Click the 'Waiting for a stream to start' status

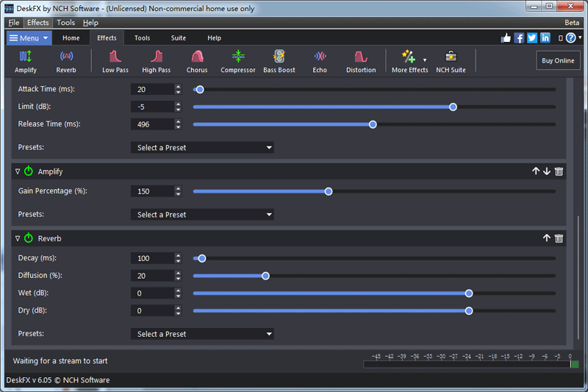pos(60,361)
